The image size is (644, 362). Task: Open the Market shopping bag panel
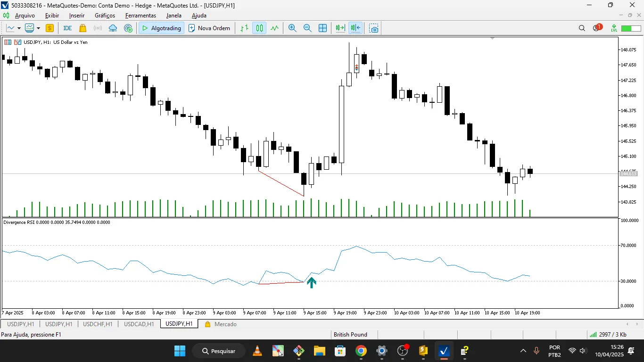coord(82,28)
